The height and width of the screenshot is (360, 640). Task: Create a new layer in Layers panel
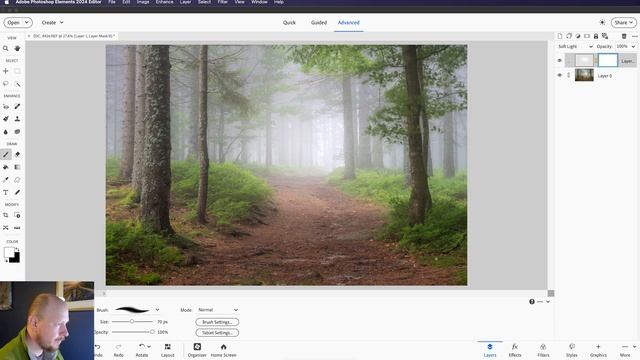560,36
